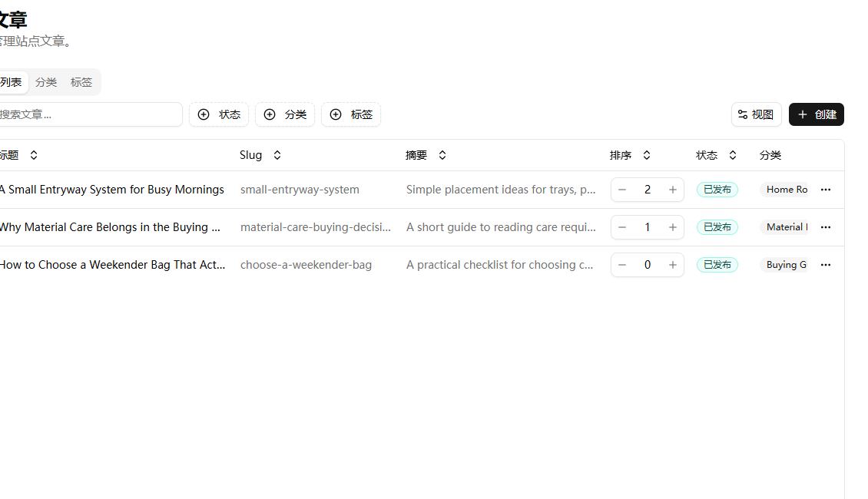The width and height of the screenshot is (868, 499).
Task: Click summary A practical checklist for choosing
Action: pos(499,265)
